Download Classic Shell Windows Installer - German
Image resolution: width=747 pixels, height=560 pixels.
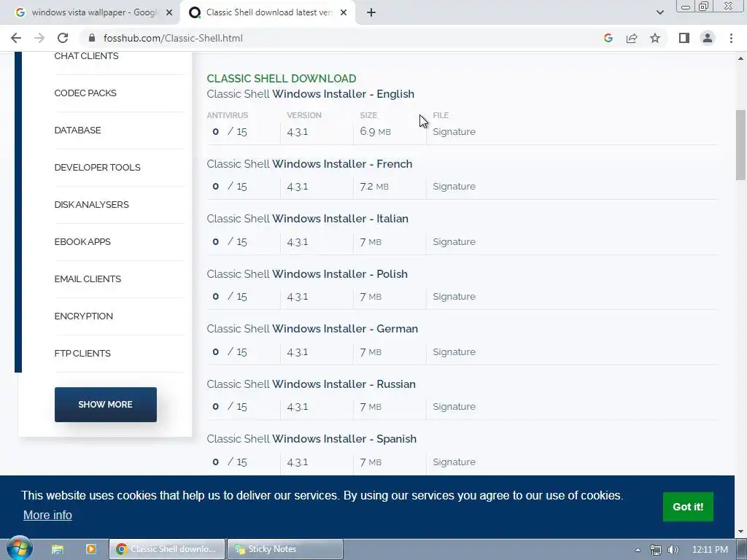point(312,329)
